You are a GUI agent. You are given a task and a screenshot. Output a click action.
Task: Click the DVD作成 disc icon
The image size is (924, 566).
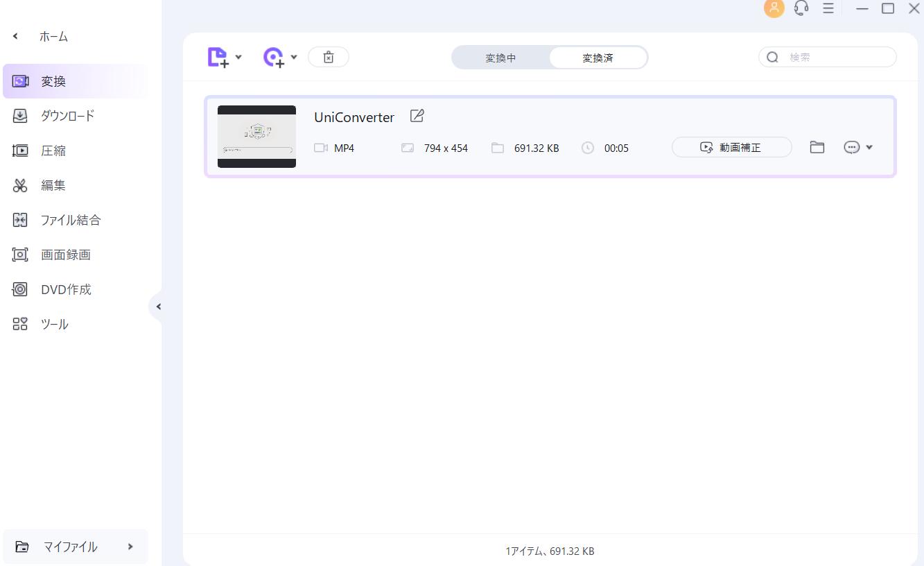20,289
